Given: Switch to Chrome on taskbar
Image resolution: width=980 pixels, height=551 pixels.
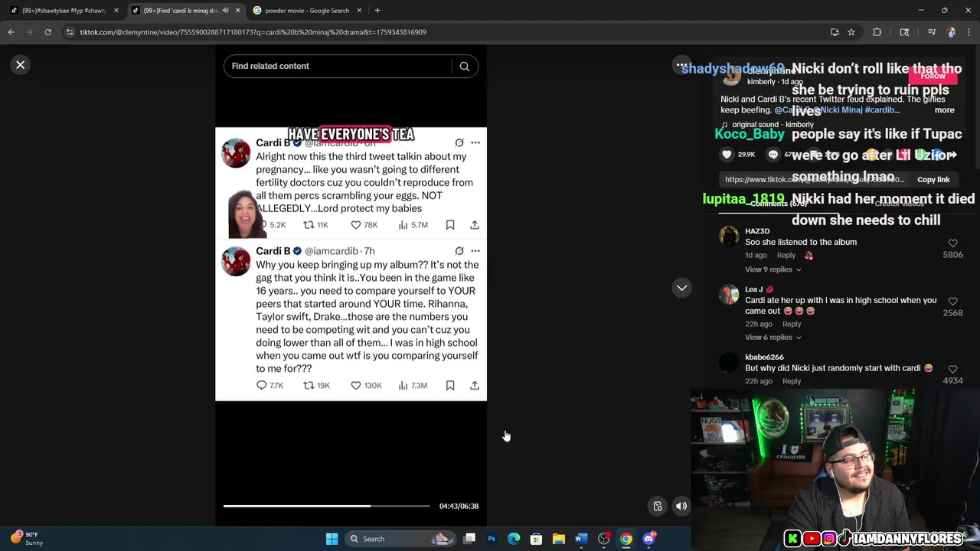Looking at the screenshot, I should (x=626, y=539).
